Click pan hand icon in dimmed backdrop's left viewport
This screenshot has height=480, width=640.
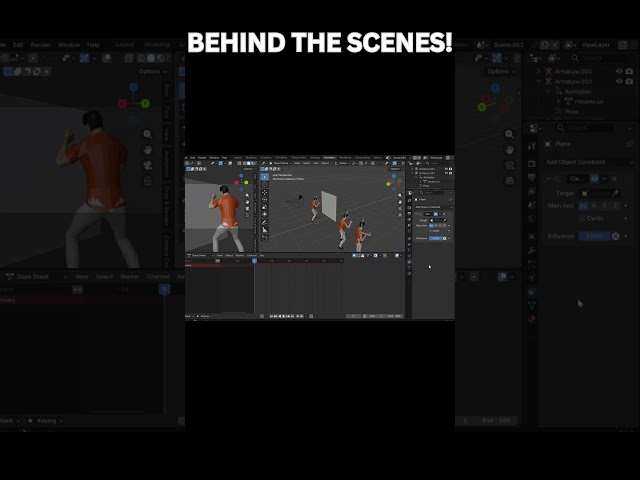(147, 150)
